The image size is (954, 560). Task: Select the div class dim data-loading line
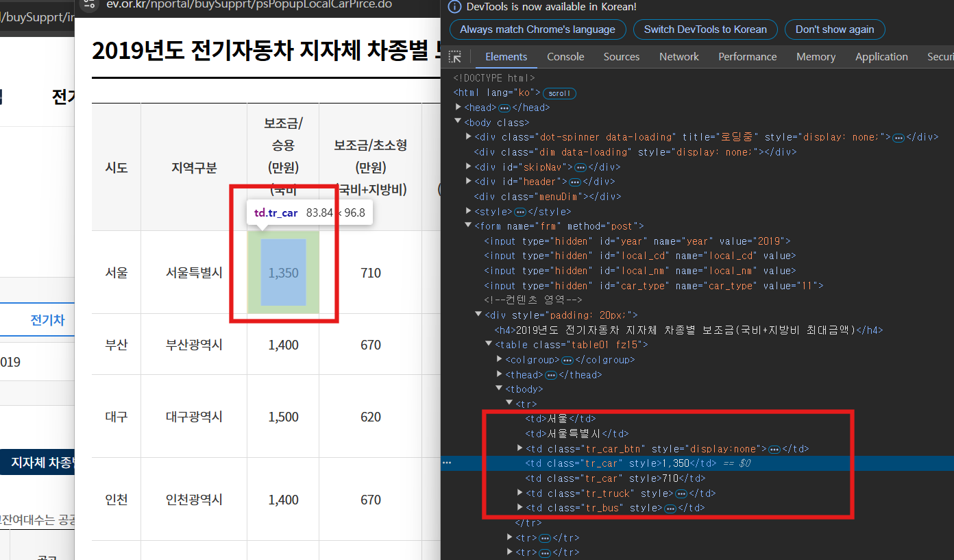635,152
